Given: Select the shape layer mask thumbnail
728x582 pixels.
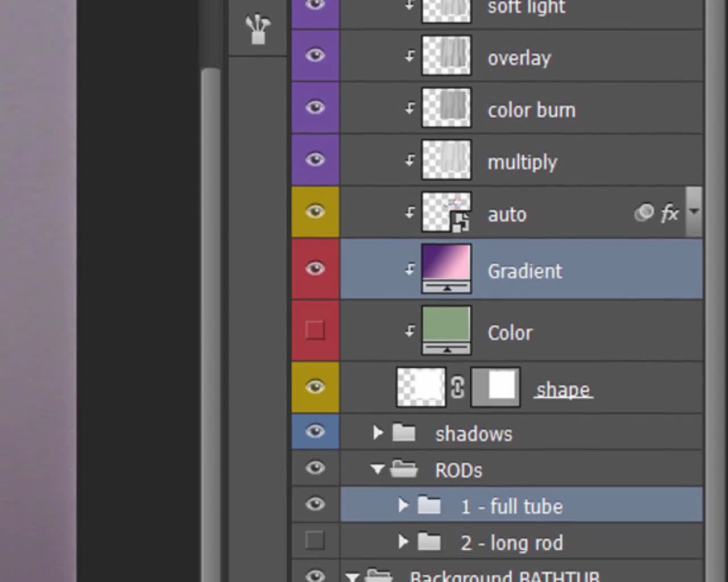Looking at the screenshot, I should pyautogui.click(x=495, y=387).
